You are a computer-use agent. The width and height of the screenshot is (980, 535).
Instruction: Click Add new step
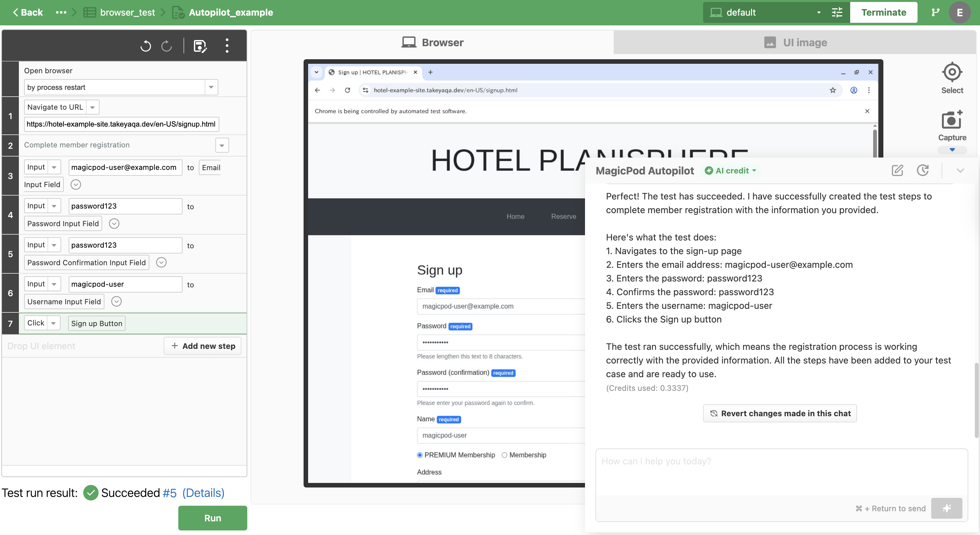(203, 346)
